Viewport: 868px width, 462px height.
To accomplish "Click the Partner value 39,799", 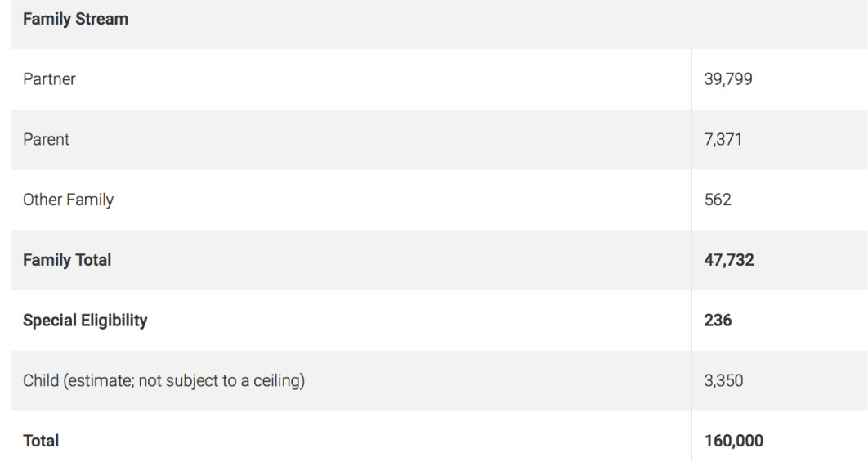I will (727, 79).
